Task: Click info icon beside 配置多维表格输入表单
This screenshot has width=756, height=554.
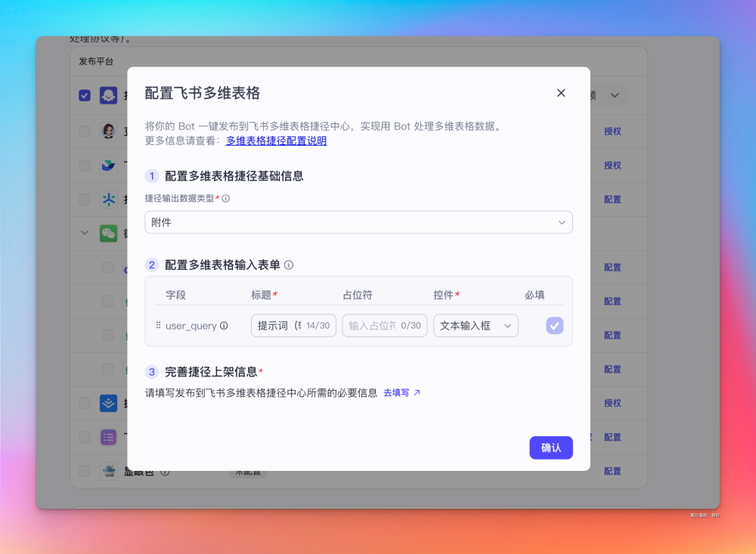Action: click(x=289, y=265)
